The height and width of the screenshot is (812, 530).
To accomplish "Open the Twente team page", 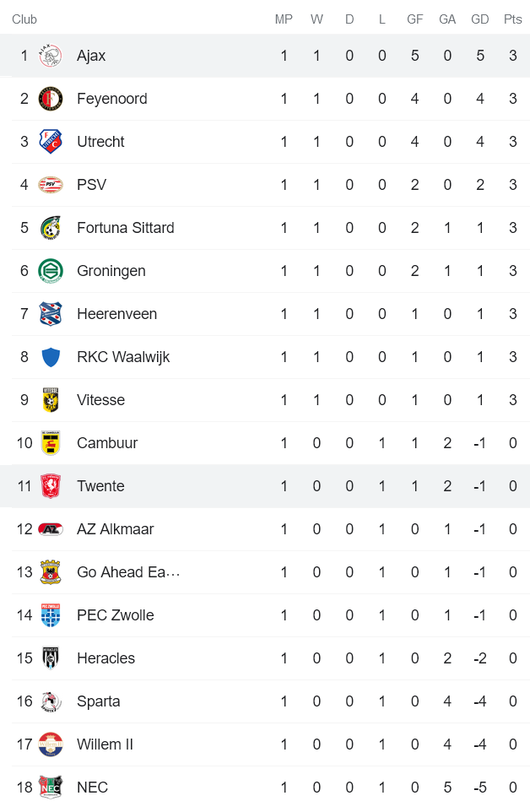I will point(101,485).
